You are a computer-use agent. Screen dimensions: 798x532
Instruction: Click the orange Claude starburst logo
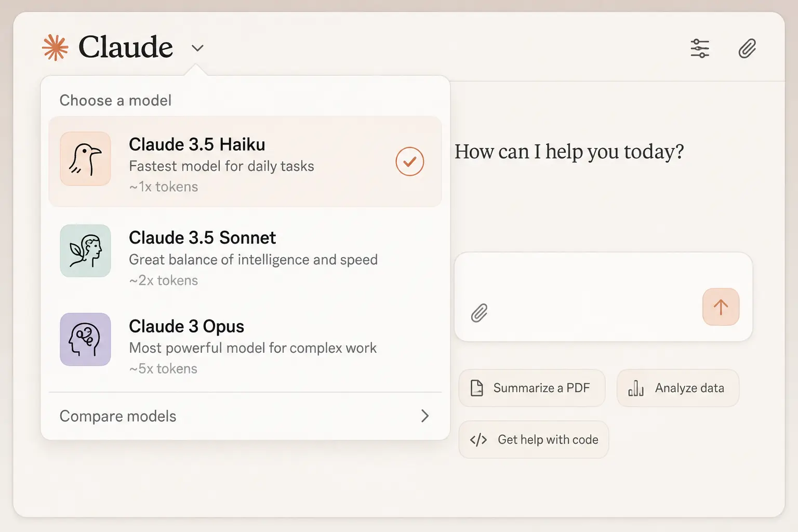tap(55, 48)
